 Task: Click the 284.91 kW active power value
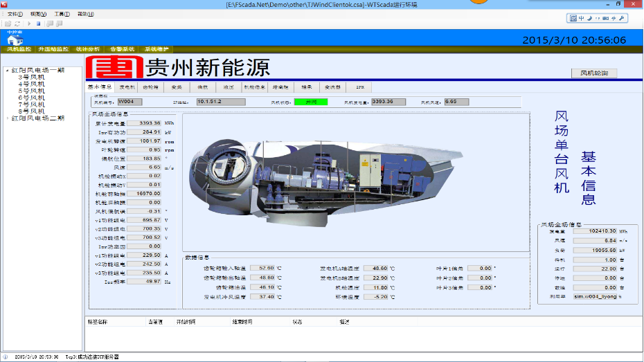click(x=144, y=132)
